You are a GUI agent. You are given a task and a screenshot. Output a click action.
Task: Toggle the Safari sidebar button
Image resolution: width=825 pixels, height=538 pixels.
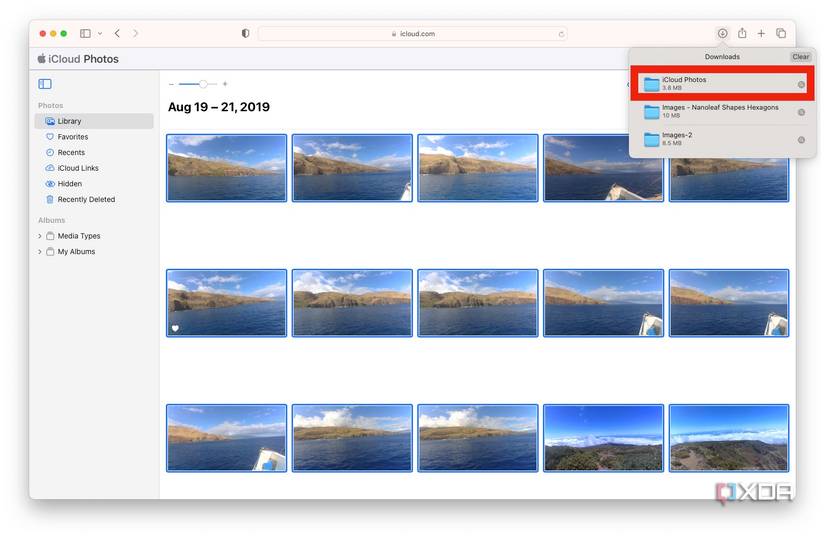[x=85, y=33]
